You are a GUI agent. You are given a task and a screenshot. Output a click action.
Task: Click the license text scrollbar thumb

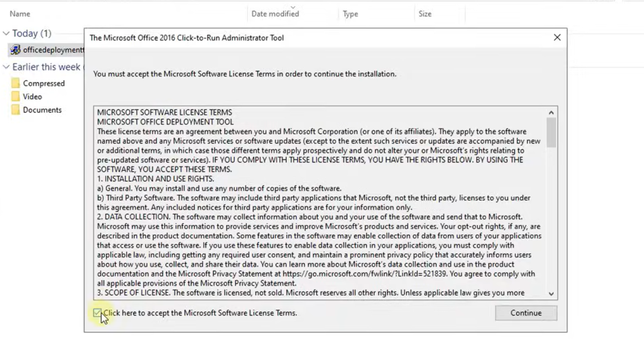(x=551, y=133)
